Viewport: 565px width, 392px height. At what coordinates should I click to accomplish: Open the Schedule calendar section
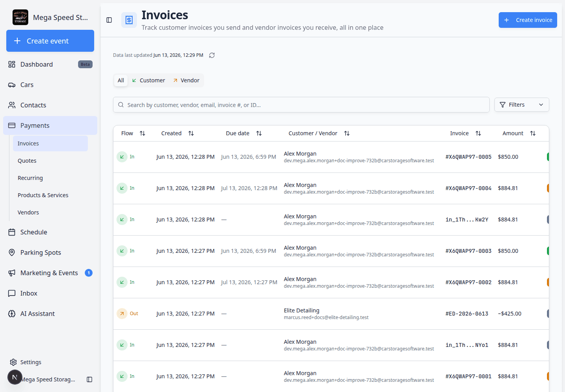50,232
